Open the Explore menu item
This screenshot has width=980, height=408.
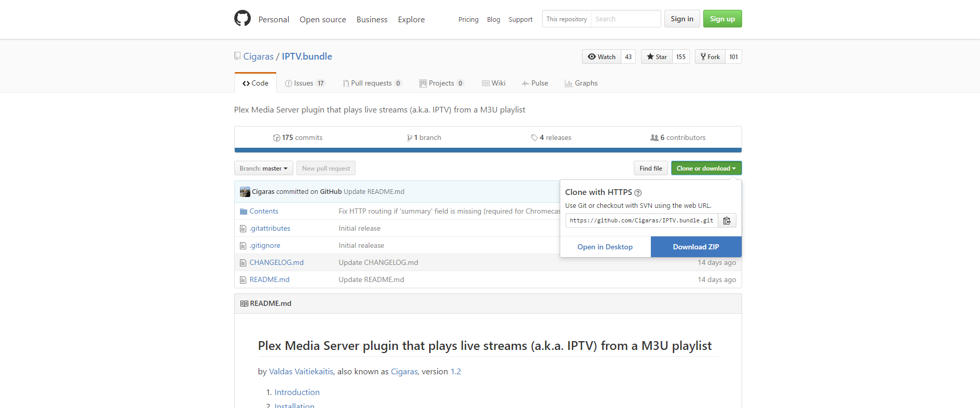coord(411,19)
